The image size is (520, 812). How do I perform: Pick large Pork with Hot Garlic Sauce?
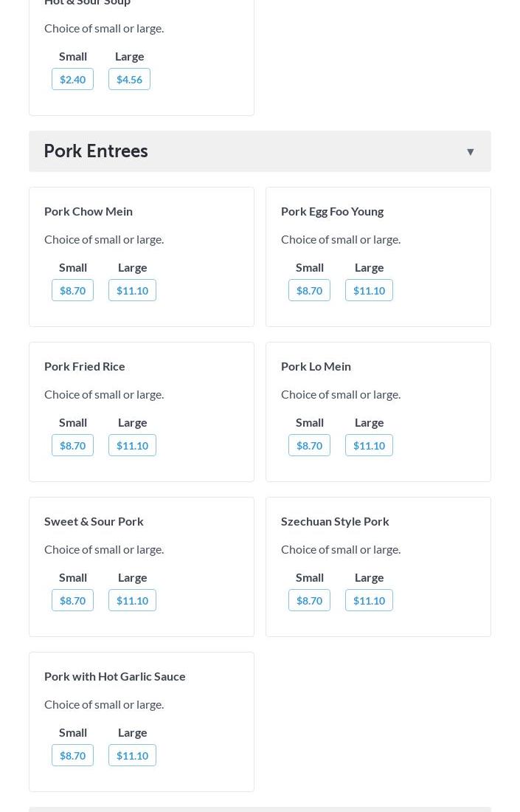coord(132,755)
